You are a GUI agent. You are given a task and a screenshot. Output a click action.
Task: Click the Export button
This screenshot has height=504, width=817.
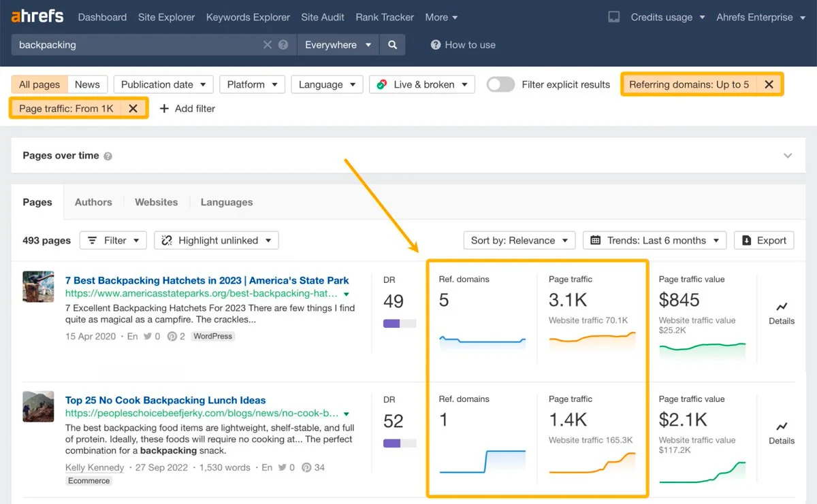[764, 240]
